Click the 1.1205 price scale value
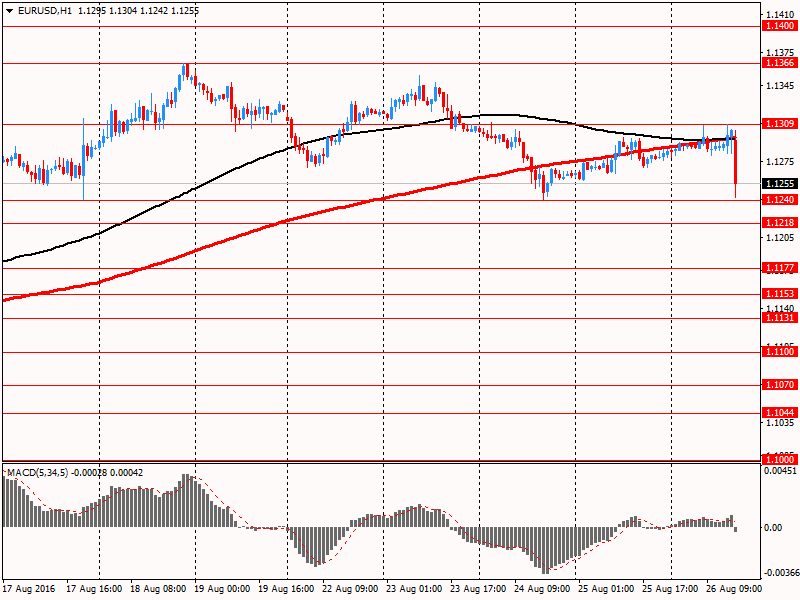The height and width of the screenshot is (600, 800). [780, 237]
